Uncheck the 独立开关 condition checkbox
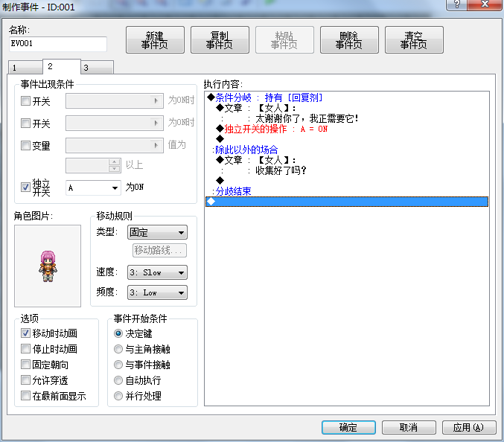Viewport: 504px width, 442px height. (x=25, y=187)
